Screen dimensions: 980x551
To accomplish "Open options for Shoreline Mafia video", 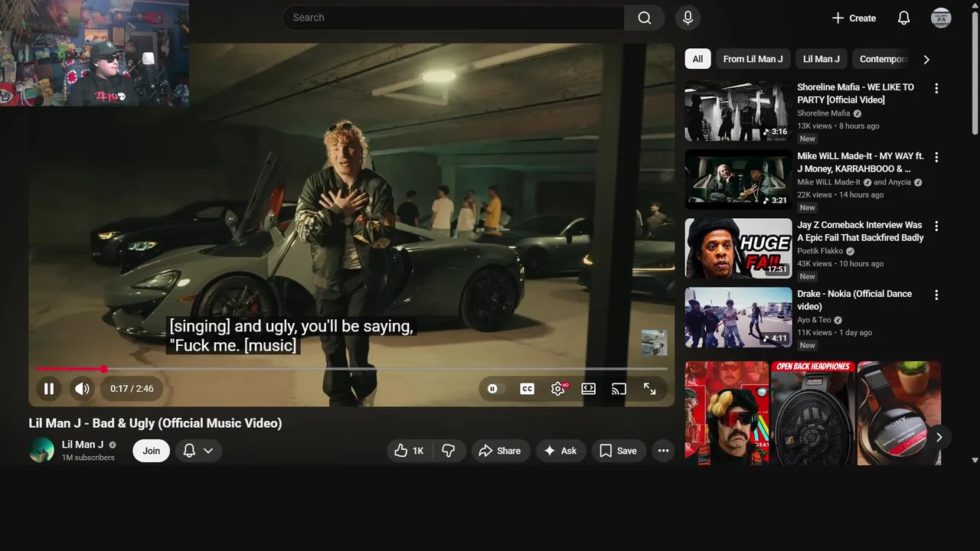I will pyautogui.click(x=936, y=88).
